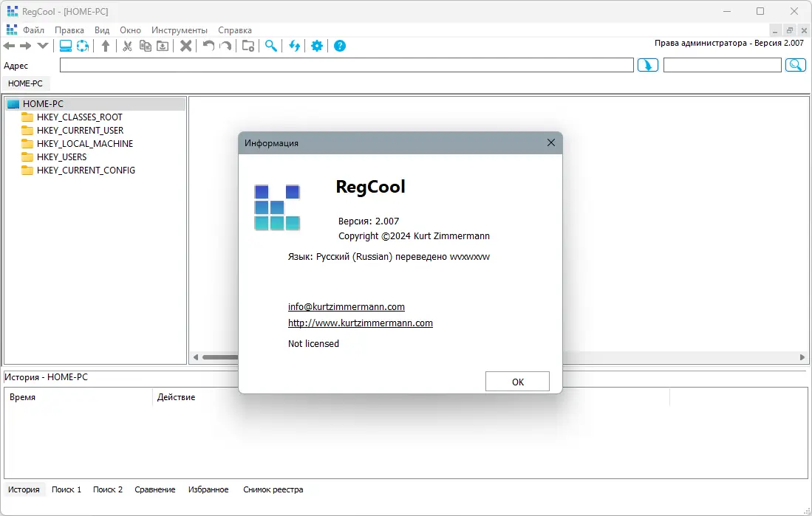This screenshot has height=516, width=812.
Task: Click horizontal scrollbar left arrow
Action: (196, 357)
